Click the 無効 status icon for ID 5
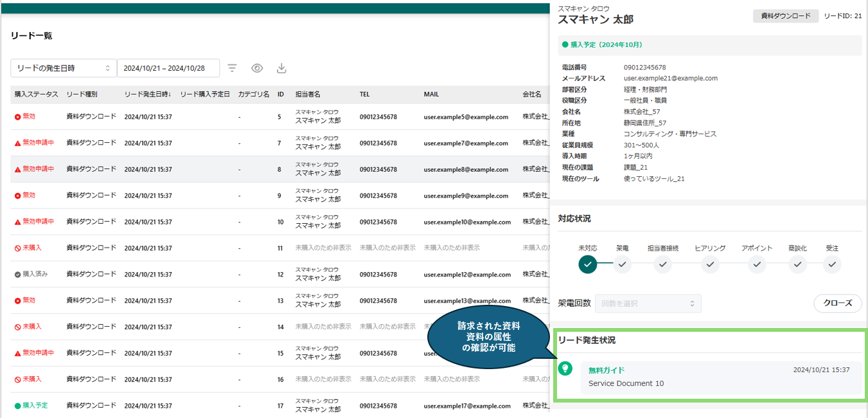Image resolution: width=868 pixels, height=418 pixels. point(18,117)
